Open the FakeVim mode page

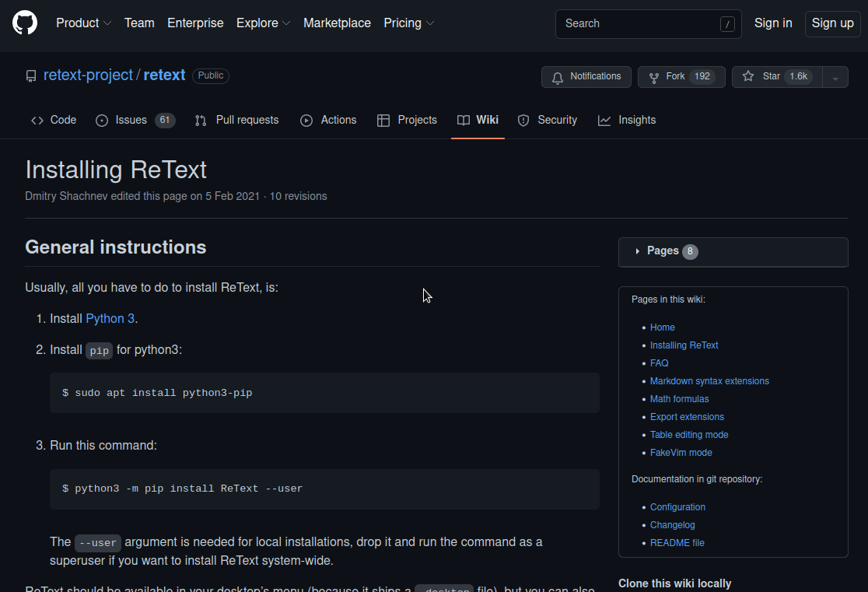click(x=681, y=453)
